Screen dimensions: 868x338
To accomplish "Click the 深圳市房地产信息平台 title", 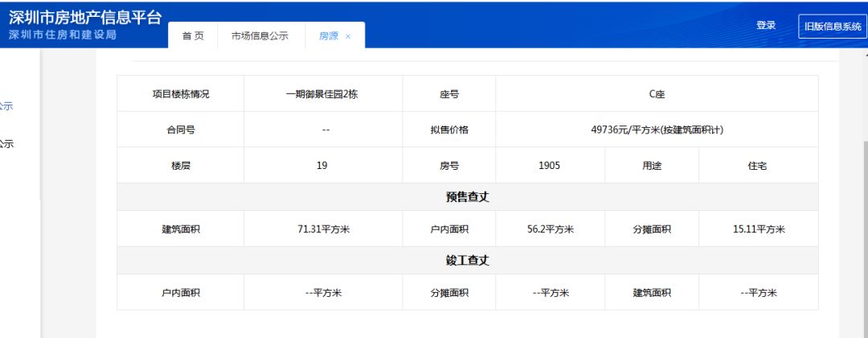I will tap(85, 17).
